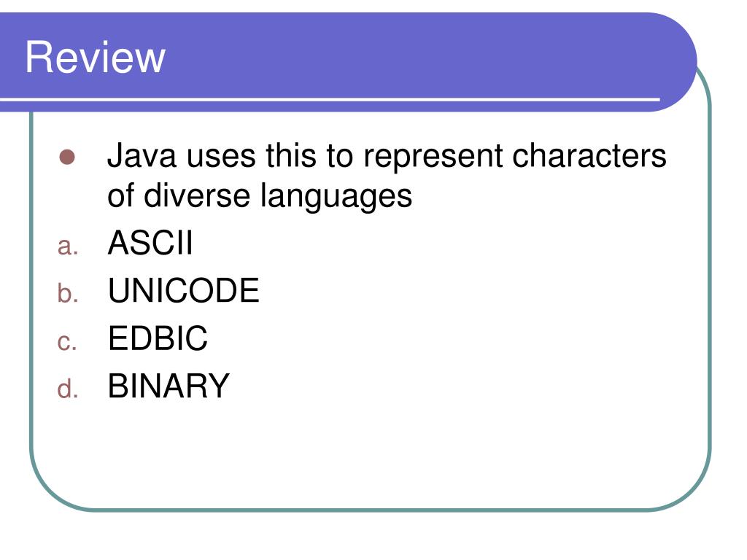Click the word Java in the question
This screenshot has height=560, width=747.
pyautogui.click(x=142, y=155)
